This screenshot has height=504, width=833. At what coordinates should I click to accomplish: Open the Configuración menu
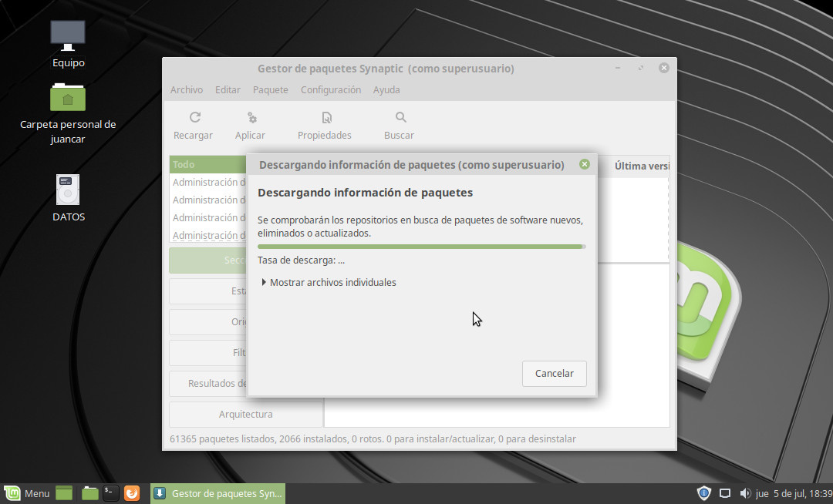pos(330,90)
